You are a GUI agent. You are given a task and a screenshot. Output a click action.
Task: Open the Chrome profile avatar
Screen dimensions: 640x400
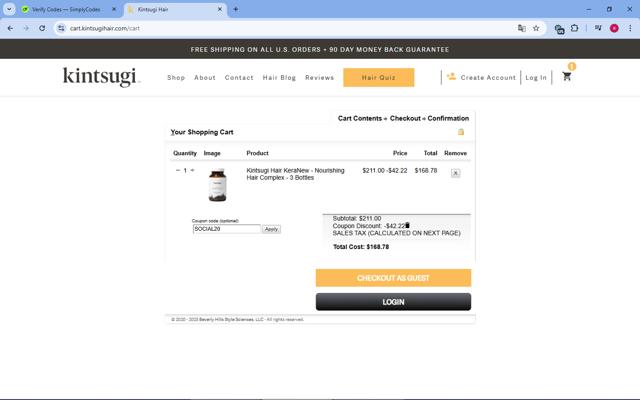(614, 28)
